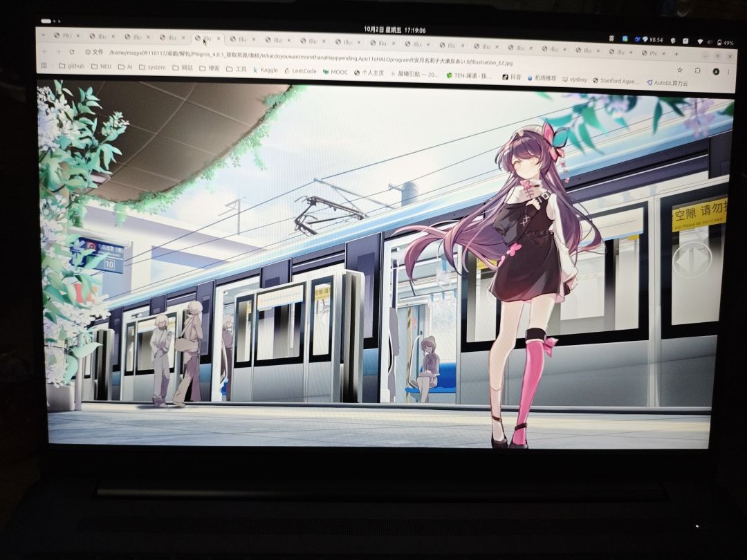Click the Wi-Fi icon in system tray
The width and height of the screenshot is (747, 560).
[x=700, y=42]
